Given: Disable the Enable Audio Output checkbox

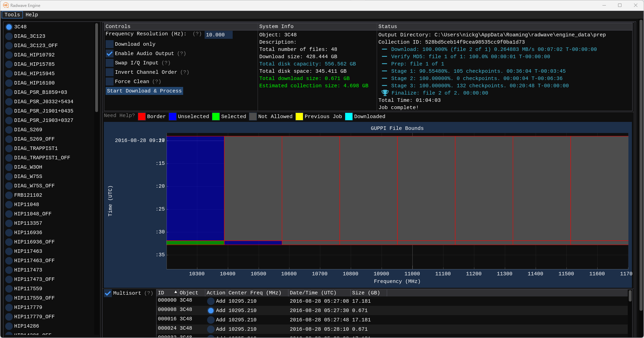Looking at the screenshot, I should (x=109, y=54).
